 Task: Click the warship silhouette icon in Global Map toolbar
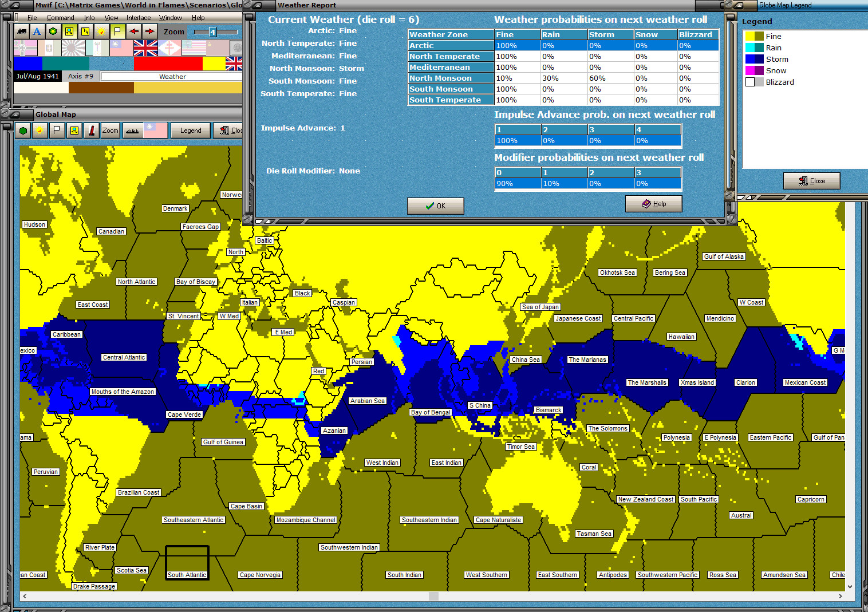click(132, 131)
